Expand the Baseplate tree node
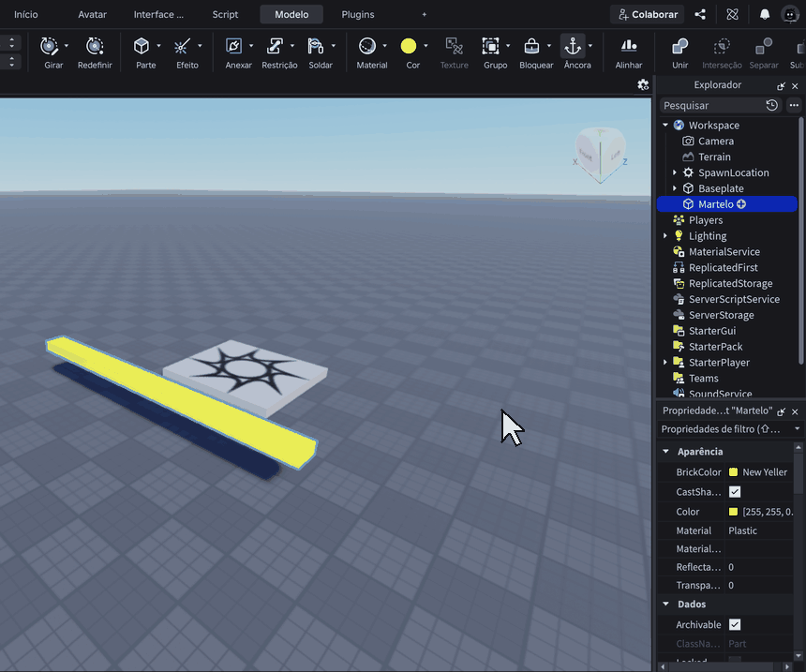The height and width of the screenshot is (672, 806). click(x=675, y=188)
